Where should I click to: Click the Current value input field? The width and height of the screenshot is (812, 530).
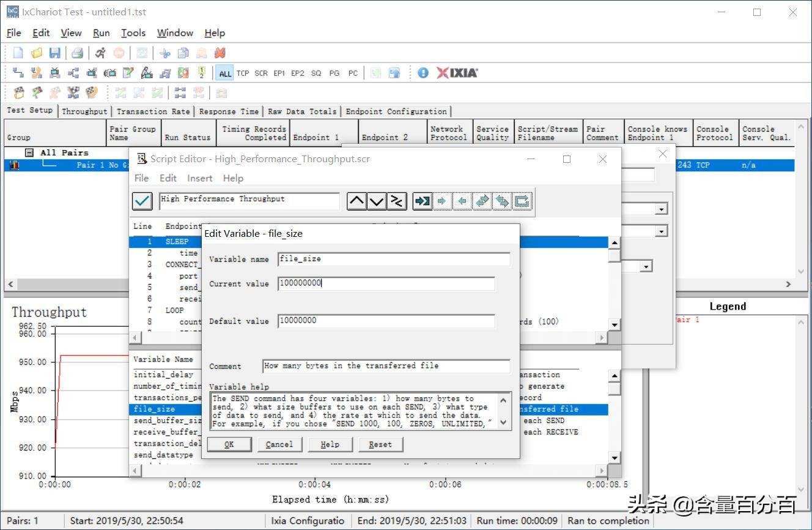[386, 283]
